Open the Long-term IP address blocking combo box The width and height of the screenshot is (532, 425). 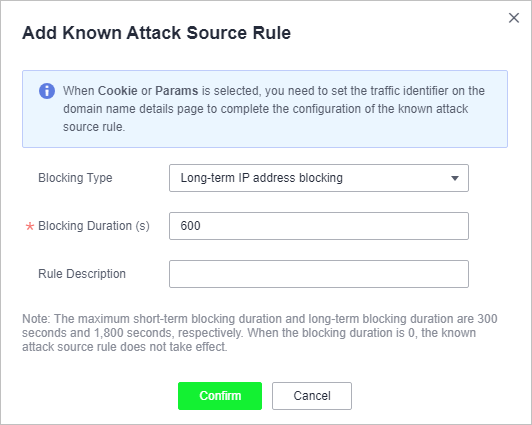[x=319, y=178]
